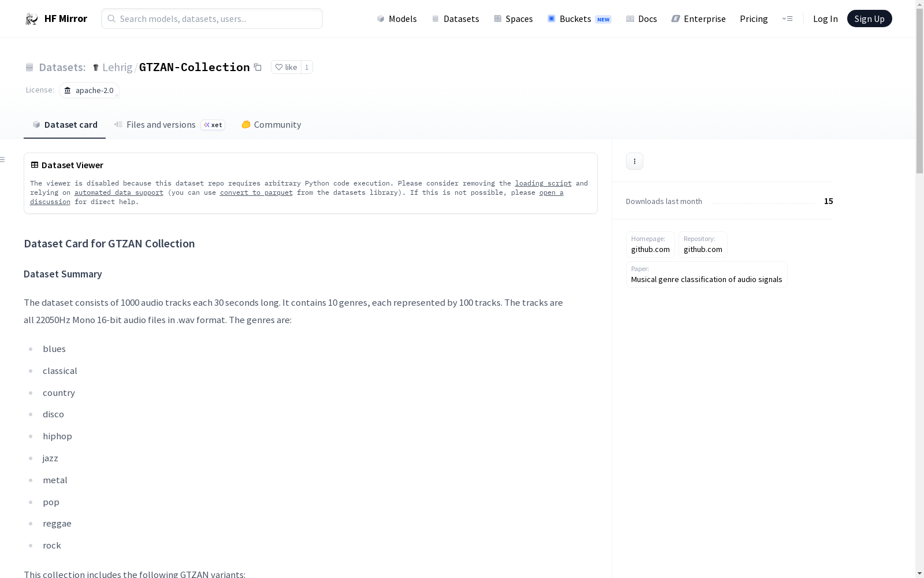
Task: Click the disco genre list item
Action: [x=53, y=414]
